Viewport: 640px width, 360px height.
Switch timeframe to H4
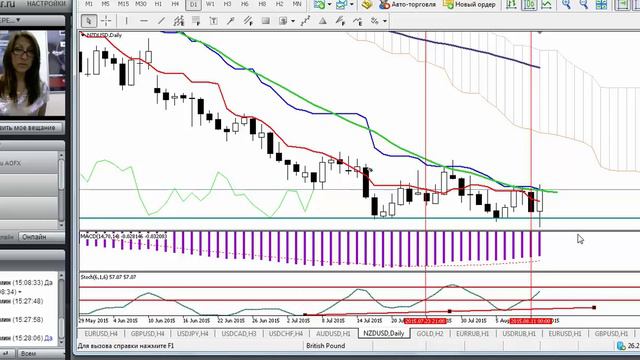176,4
